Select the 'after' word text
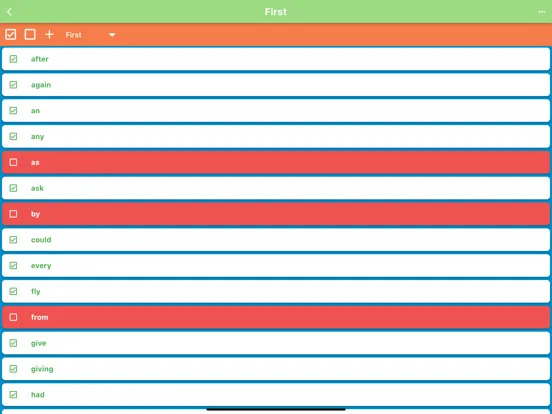552x414 pixels. 39,59
